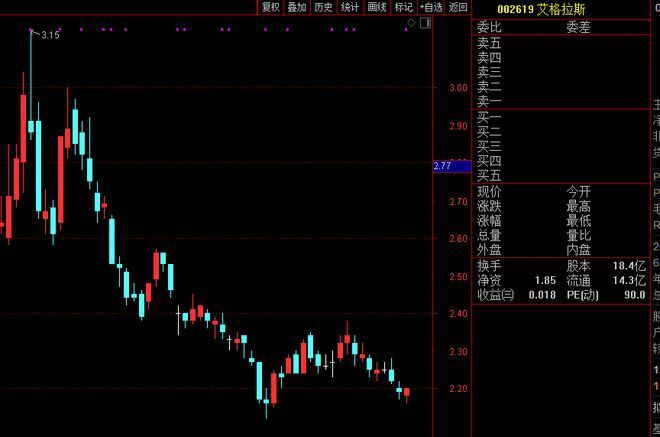Click the 流通 value 14.3亿
Image resolution: width=660 pixels, height=437 pixels.
(x=629, y=280)
